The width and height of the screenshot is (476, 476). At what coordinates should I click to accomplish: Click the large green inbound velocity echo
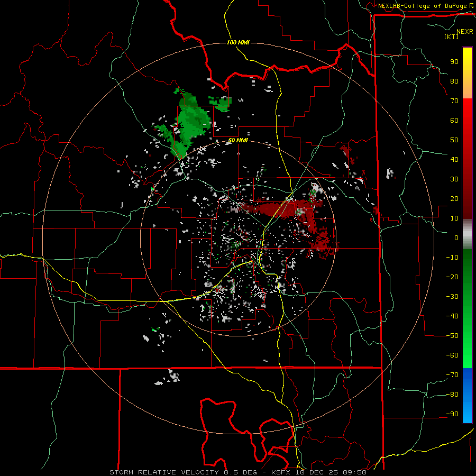tap(192, 123)
